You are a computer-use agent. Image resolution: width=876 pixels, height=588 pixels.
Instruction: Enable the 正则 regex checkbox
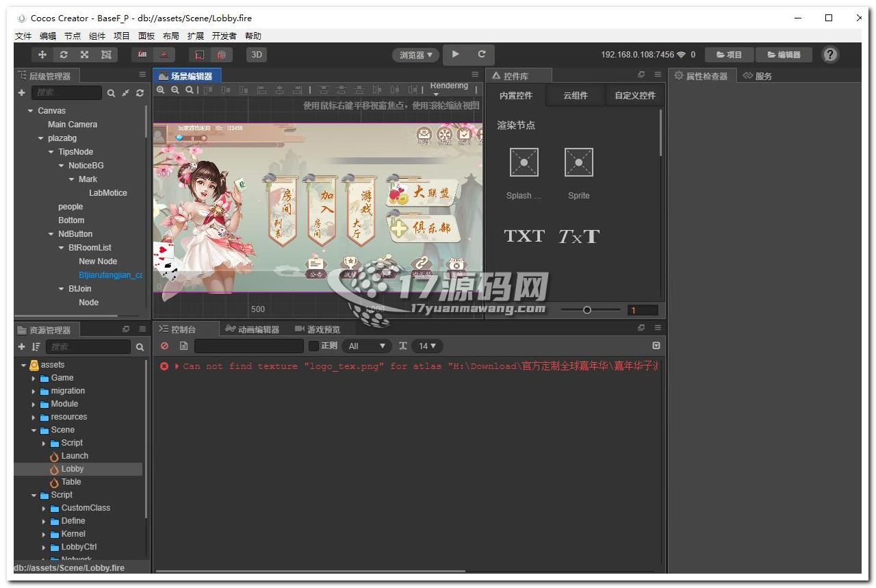(x=314, y=346)
